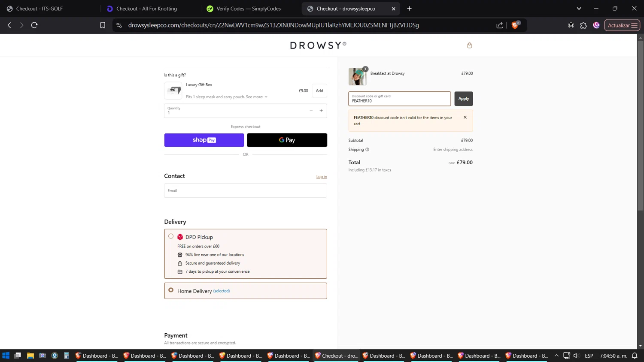Image resolution: width=644 pixels, height=362 pixels.
Task: Dismiss the FEATHER10 invalid code message
Action: [465, 118]
